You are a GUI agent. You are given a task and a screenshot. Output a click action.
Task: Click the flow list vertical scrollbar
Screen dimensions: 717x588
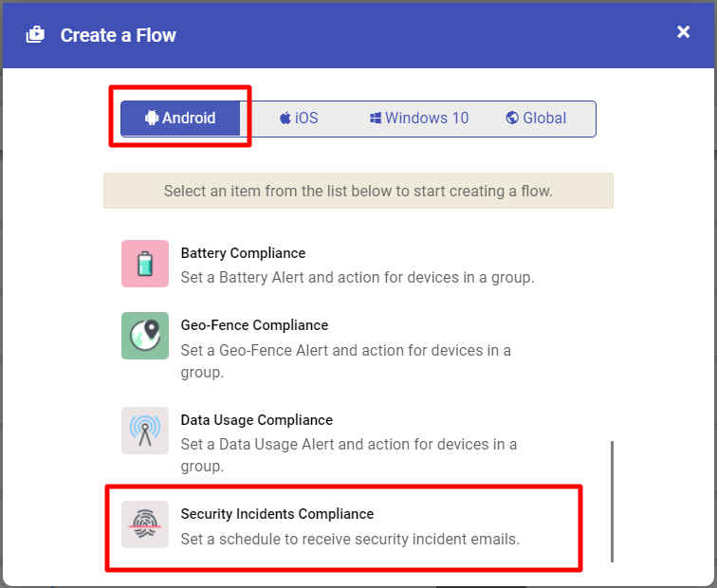[612, 501]
